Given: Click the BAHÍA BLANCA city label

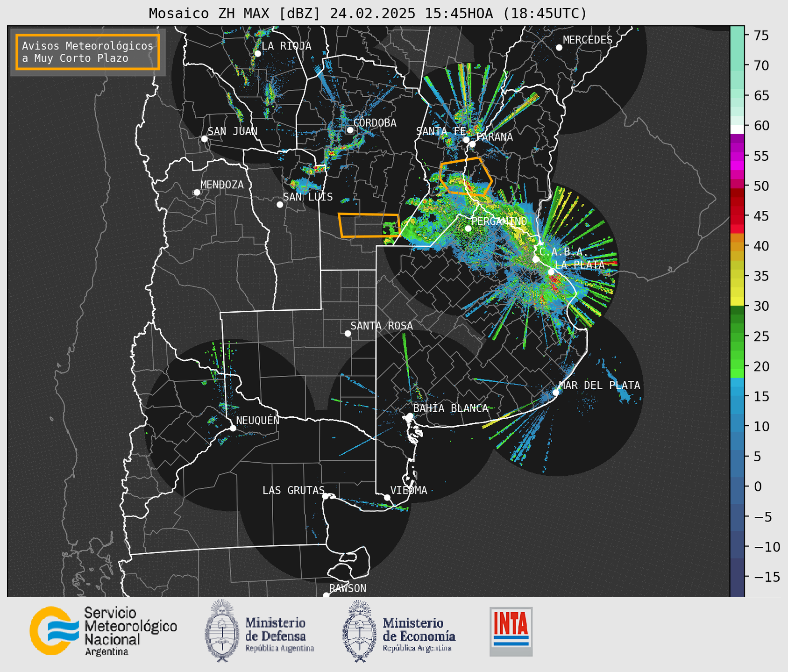Looking at the screenshot, I should tap(451, 408).
